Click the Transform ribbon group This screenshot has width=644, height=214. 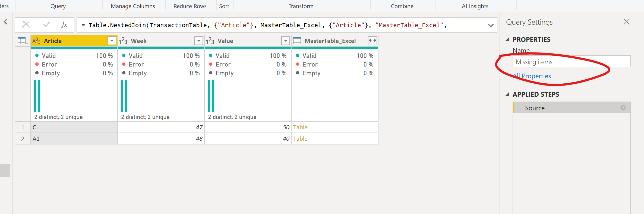click(301, 6)
